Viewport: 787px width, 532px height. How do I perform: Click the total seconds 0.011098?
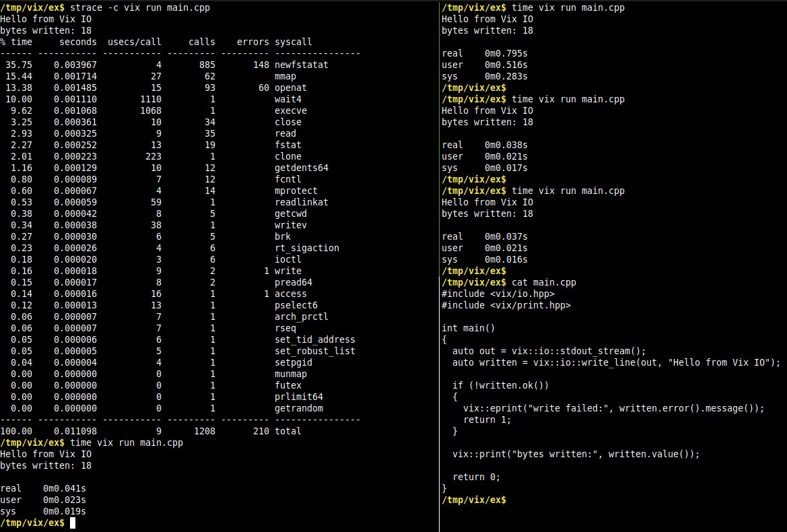[75, 431]
